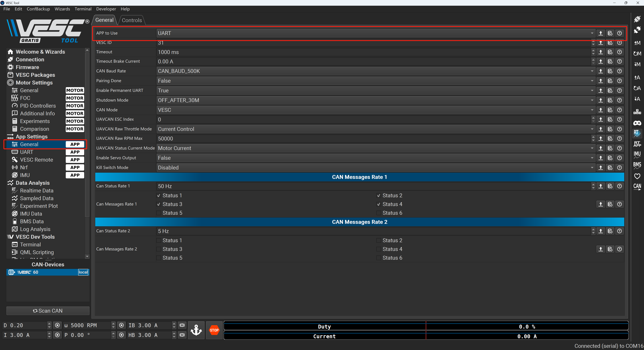Run duty cycle with play button beside D 0.20
The image size is (644, 350).
point(57,325)
